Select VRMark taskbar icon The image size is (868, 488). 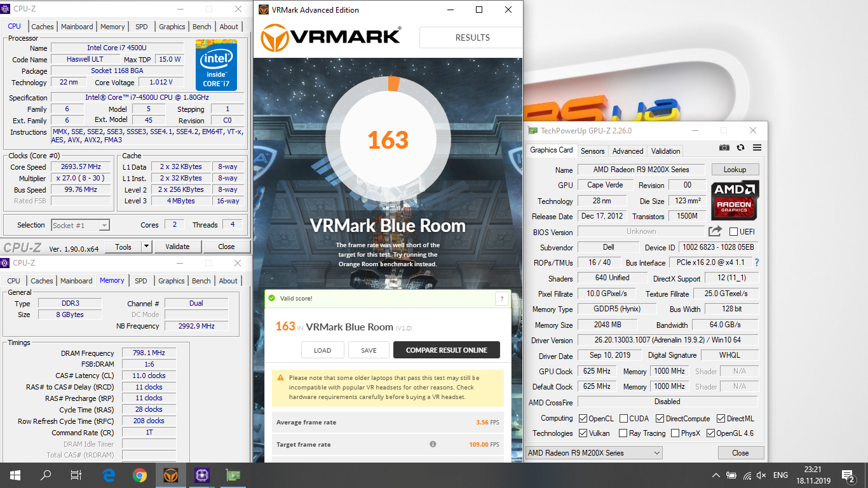(x=170, y=475)
